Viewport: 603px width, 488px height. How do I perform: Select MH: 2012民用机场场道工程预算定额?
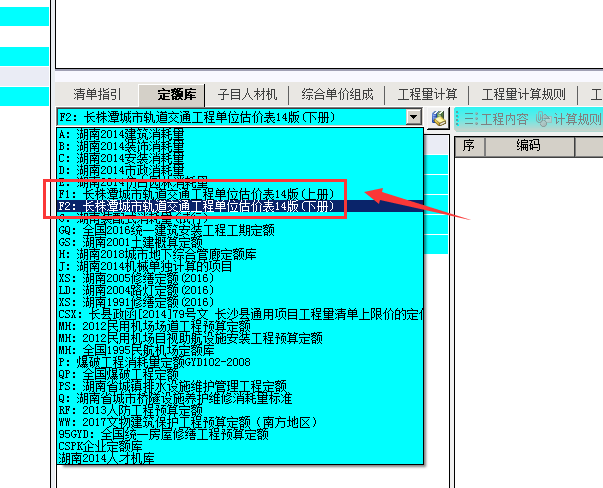click(240, 326)
